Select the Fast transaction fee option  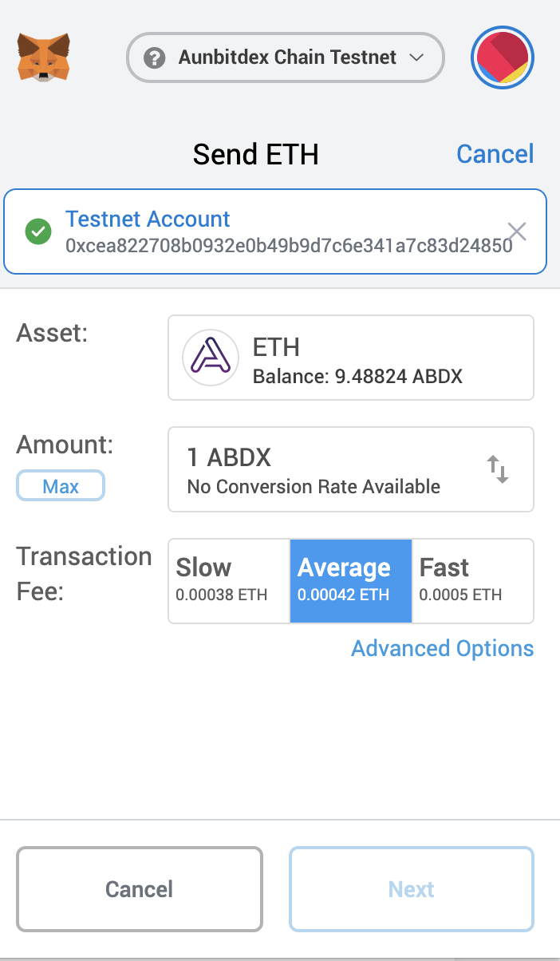[472, 580]
